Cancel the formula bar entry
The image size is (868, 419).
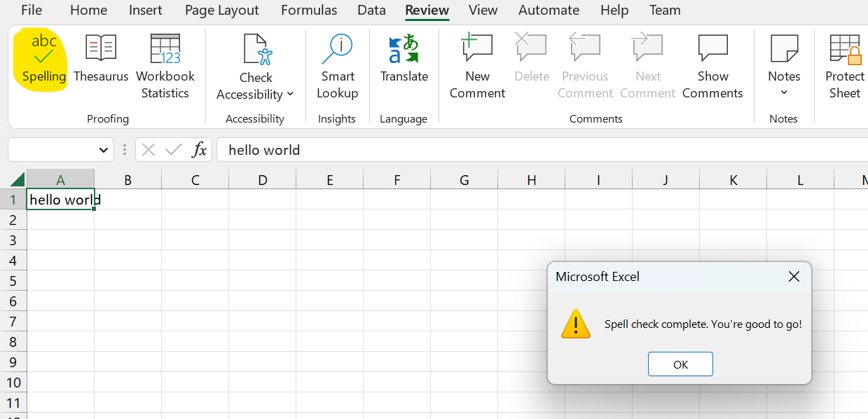[148, 149]
